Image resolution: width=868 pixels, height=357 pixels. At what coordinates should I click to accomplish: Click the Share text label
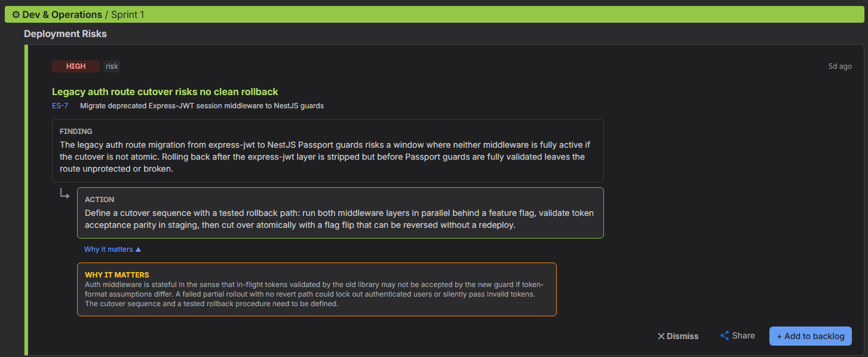[743, 335]
